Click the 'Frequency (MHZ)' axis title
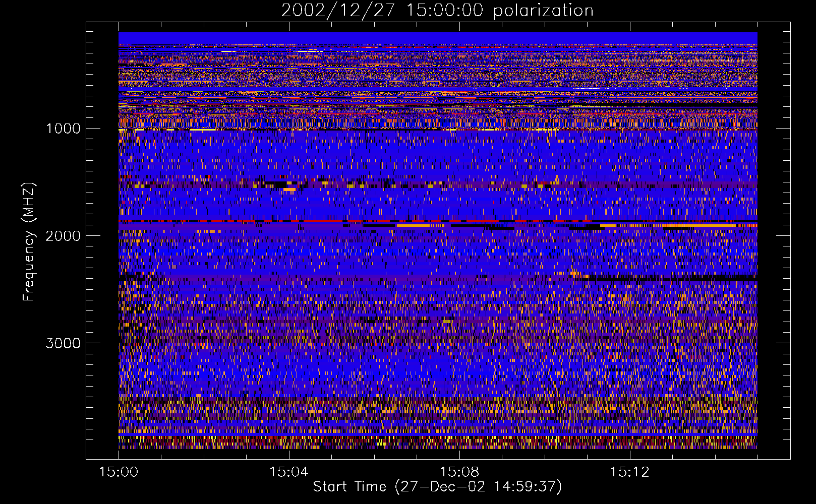The width and height of the screenshot is (816, 504). pos(29,241)
